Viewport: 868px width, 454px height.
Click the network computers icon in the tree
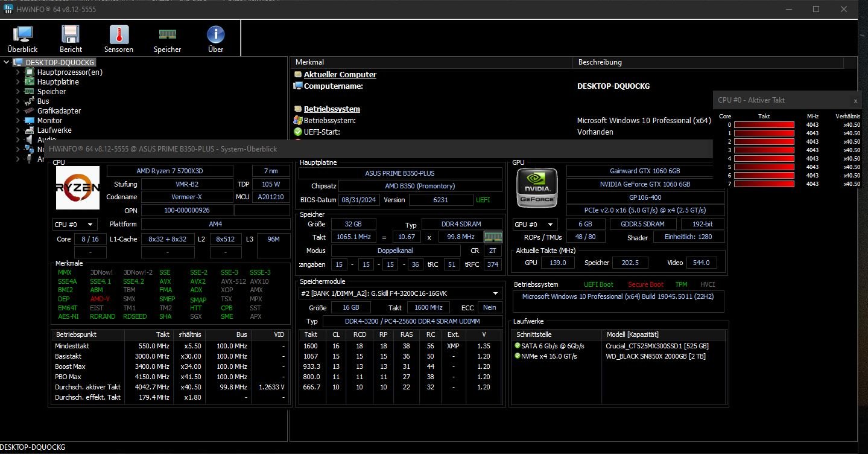point(29,150)
